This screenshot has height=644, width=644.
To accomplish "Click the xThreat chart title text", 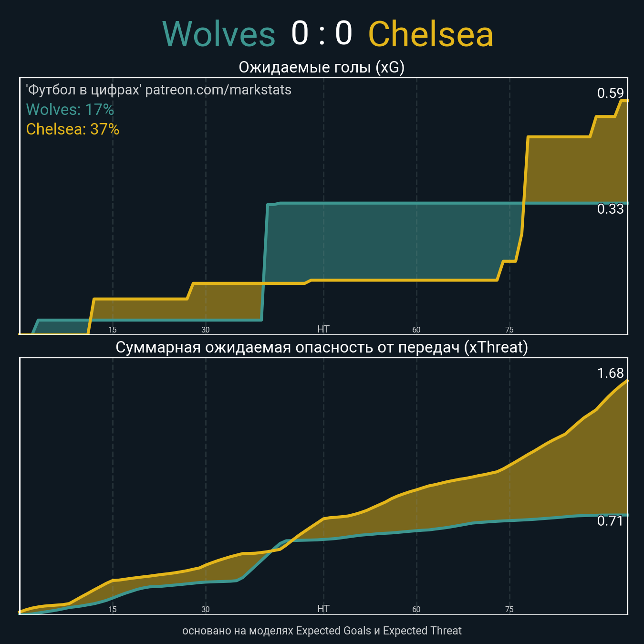I will tap(322, 347).
